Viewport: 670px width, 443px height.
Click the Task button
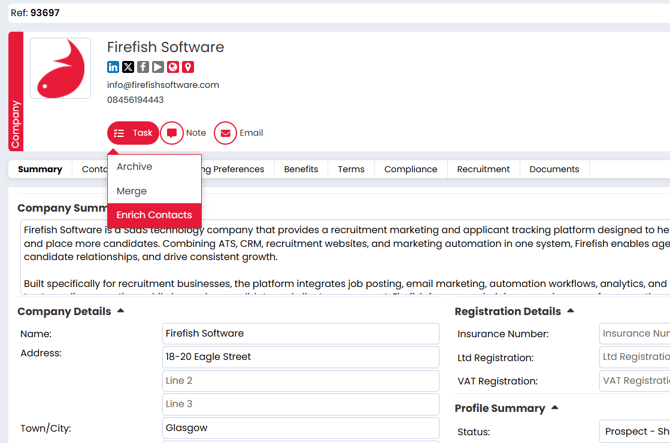[x=133, y=133]
